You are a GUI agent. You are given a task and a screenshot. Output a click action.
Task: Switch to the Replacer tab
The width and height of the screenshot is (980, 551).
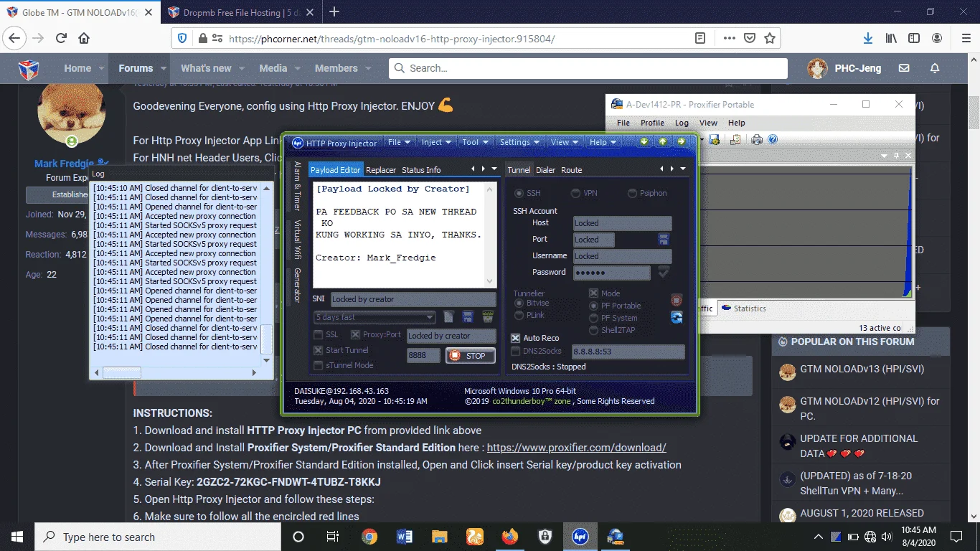[x=381, y=170]
